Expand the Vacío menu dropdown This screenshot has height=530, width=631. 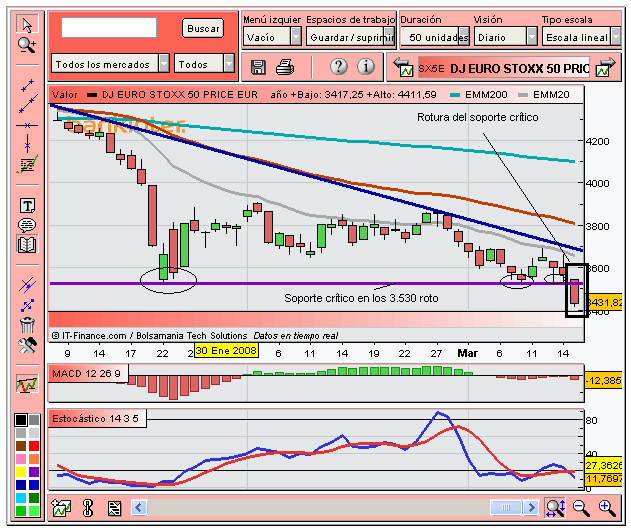pos(272,37)
